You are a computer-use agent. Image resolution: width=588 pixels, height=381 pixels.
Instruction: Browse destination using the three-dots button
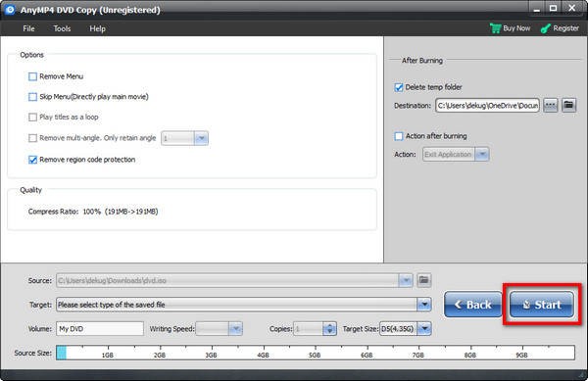tap(550, 105)
